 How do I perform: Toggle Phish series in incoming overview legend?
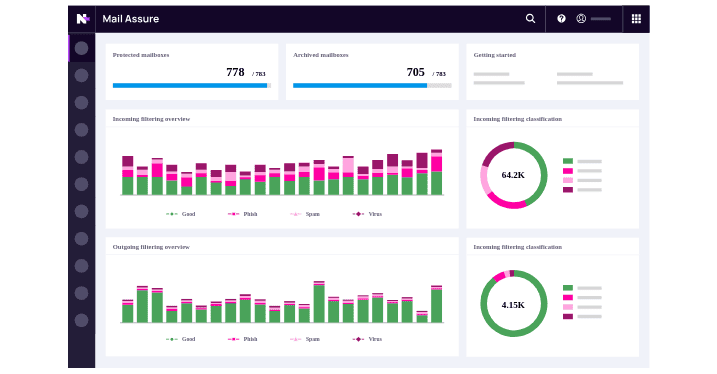242,214
